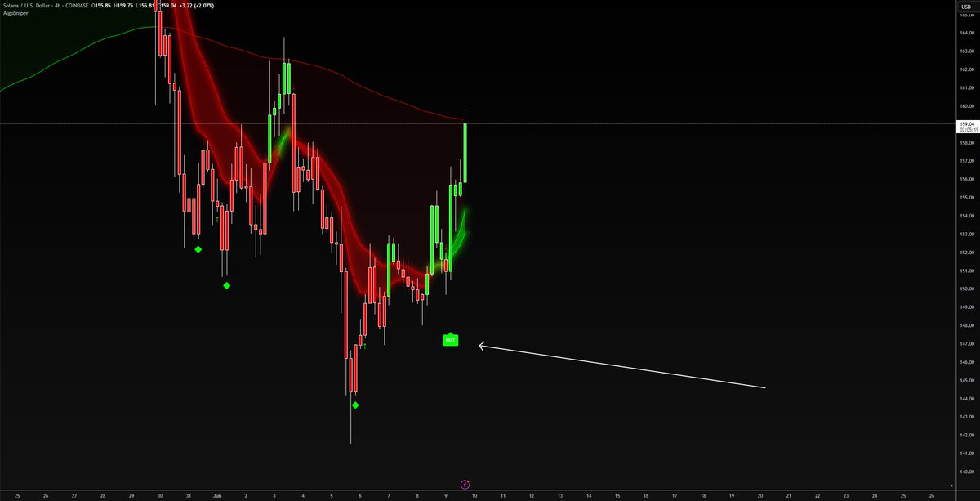Toggle visibility of the AlgoSniper indicator

pos(15,13)
